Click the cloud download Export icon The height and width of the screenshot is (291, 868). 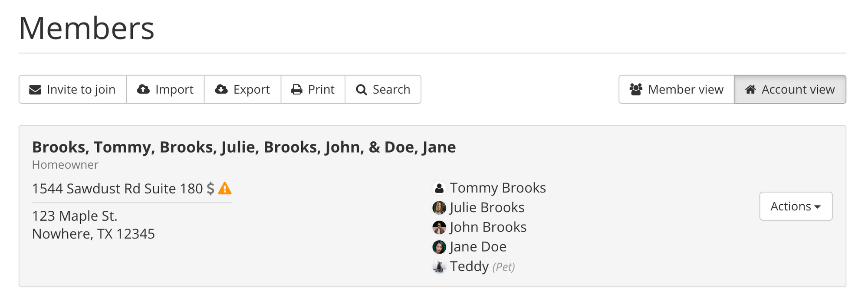pos(221,89)
